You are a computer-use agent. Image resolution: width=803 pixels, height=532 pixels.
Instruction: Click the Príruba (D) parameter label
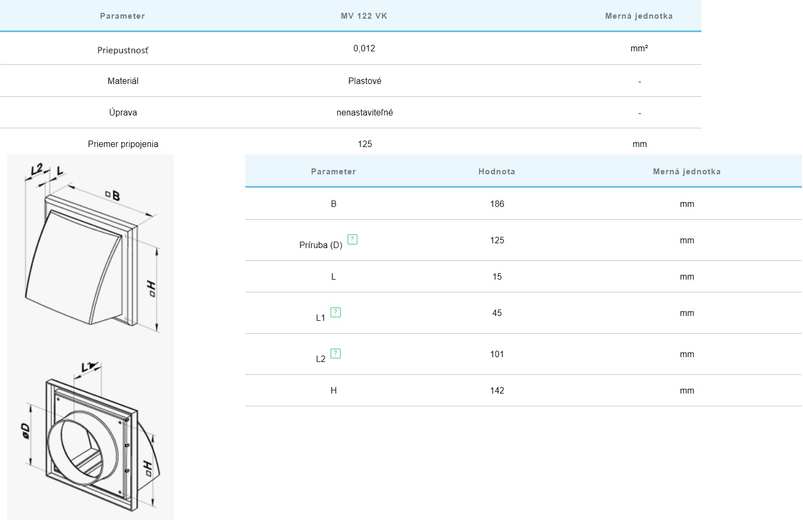point(321,245)
